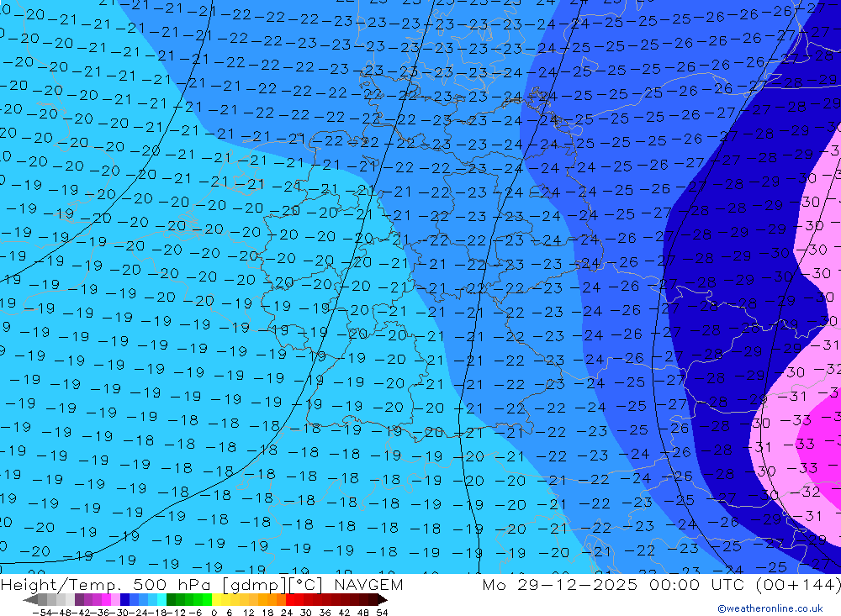841x616 pixels.
Task: Click the '(00+144)' forecast hour text
Action: (x=797, y=584)
